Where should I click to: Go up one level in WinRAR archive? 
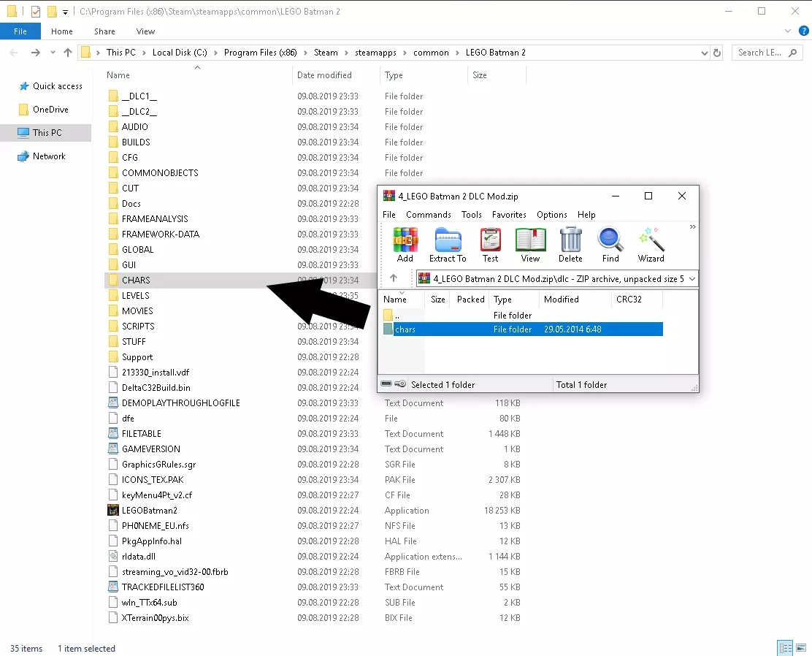[394, 278]
